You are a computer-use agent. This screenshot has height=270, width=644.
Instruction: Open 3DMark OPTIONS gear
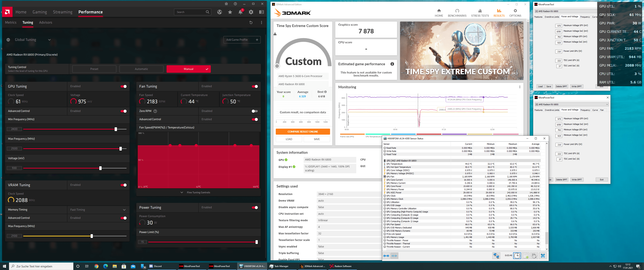click(x=515, y=13)
